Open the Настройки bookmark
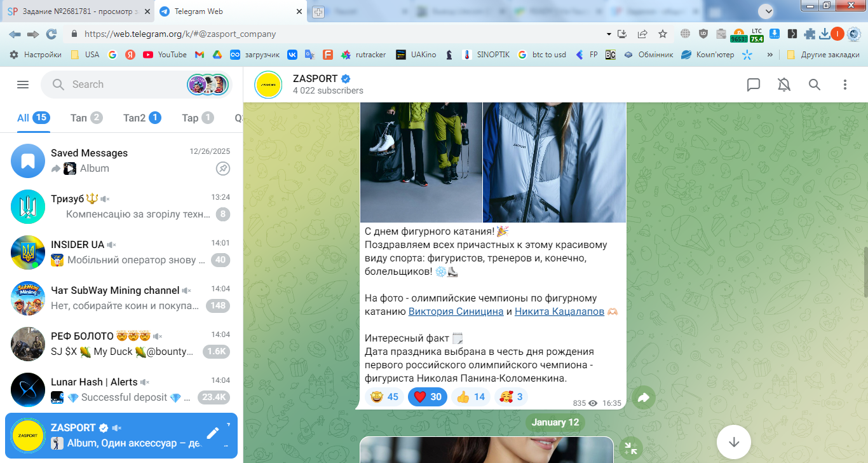Viewport: 868px width, 463px height. [36, 55]
